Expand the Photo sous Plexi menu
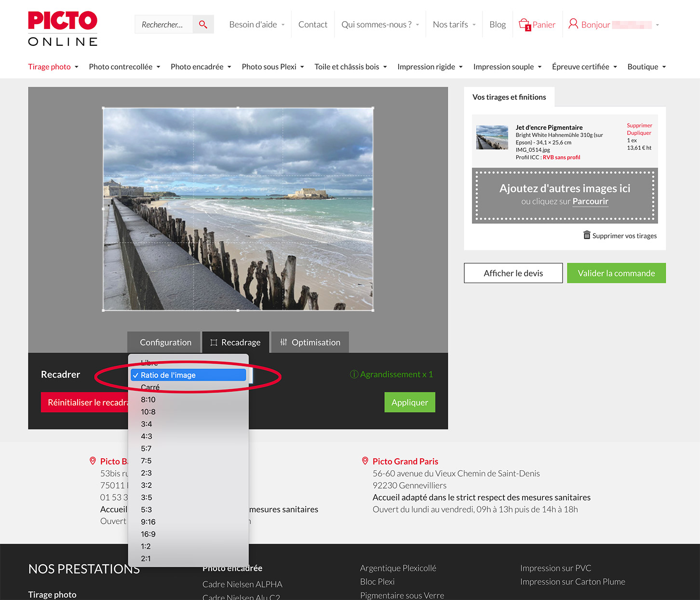The width and height of the screenshot is (700, 600). point(272,67)
